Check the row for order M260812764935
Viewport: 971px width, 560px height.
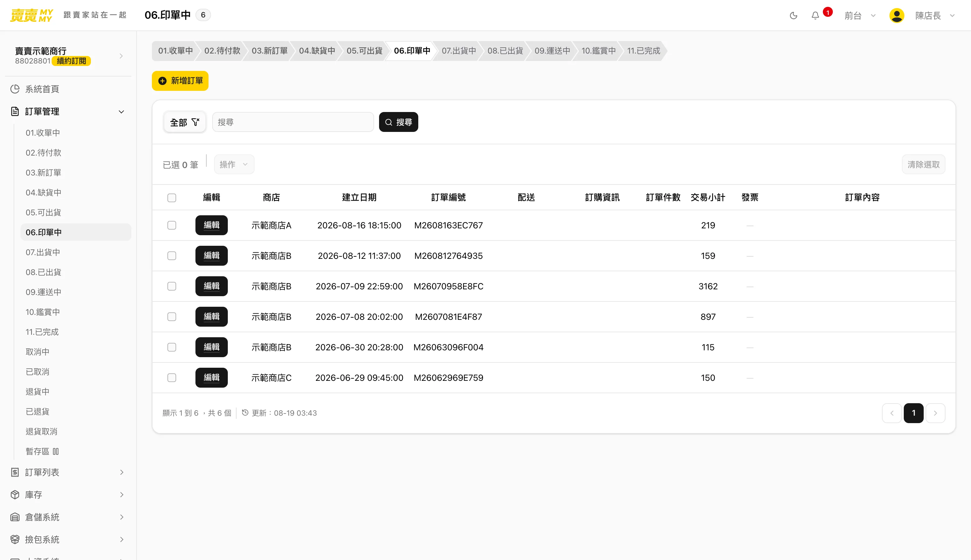172,256
